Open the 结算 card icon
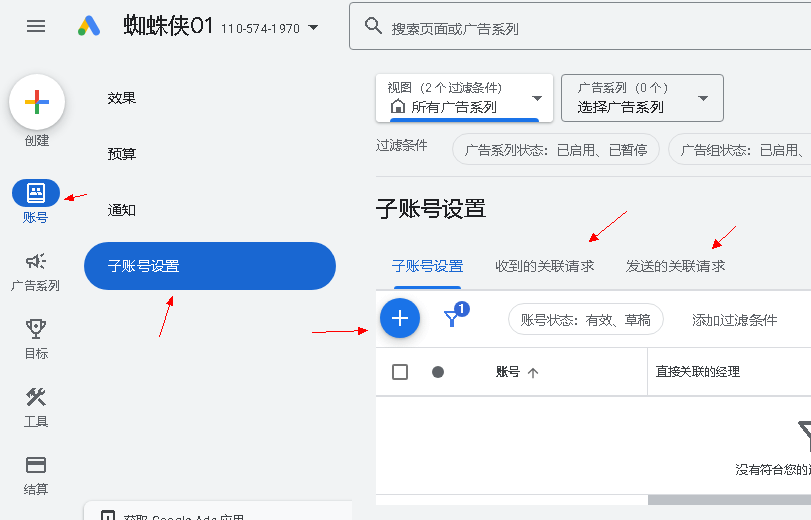This screenshot has height=520, width=811. (x=36, y=465)
